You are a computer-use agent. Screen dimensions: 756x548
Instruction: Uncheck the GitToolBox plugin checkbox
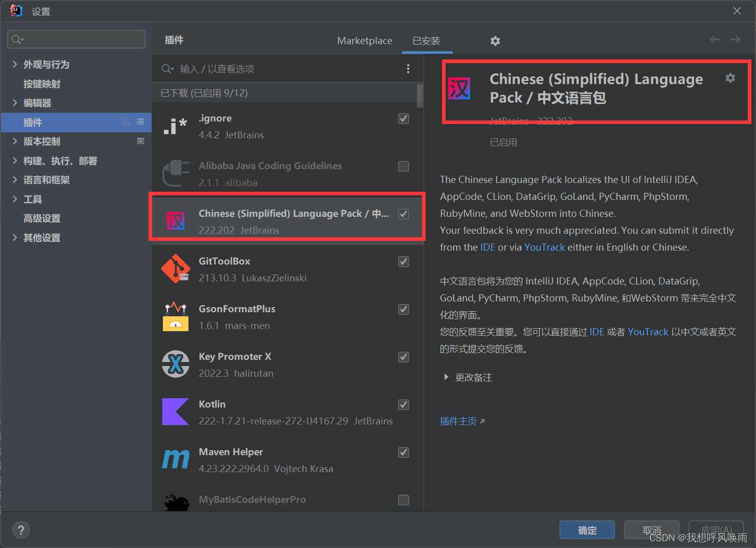pyautogui.click(x=404, y=261)
